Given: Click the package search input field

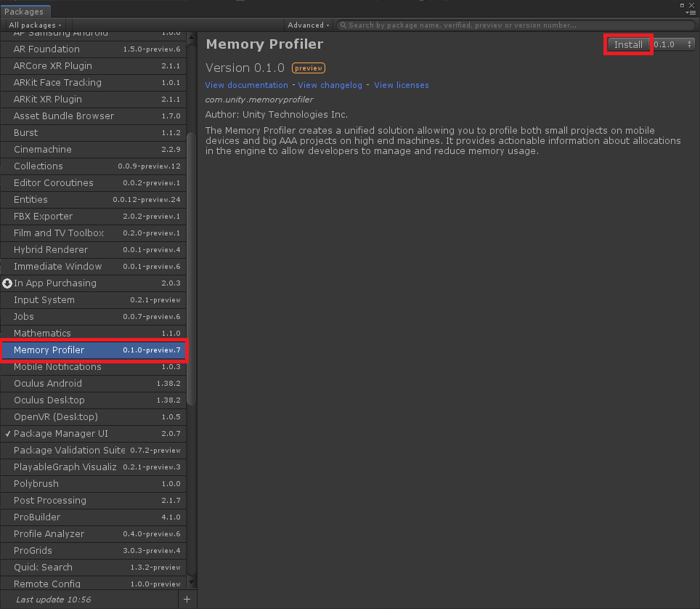Looking at the screenshot, I should [x=516, y=25].
